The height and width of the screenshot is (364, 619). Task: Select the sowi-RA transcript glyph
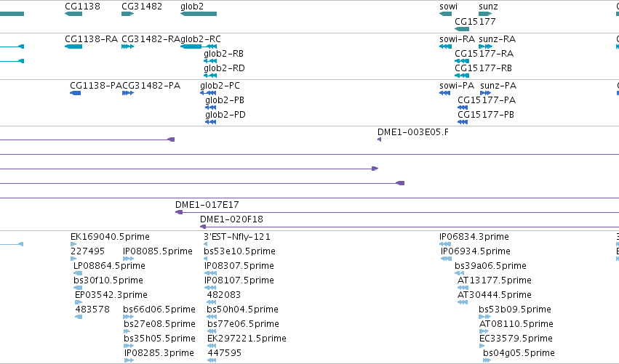click(x=445, y=46)
